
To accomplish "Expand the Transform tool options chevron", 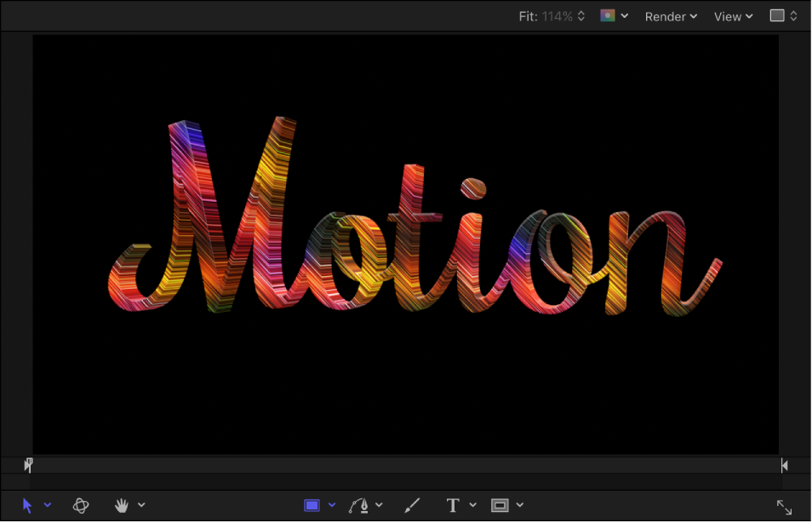I will [47, 504].
